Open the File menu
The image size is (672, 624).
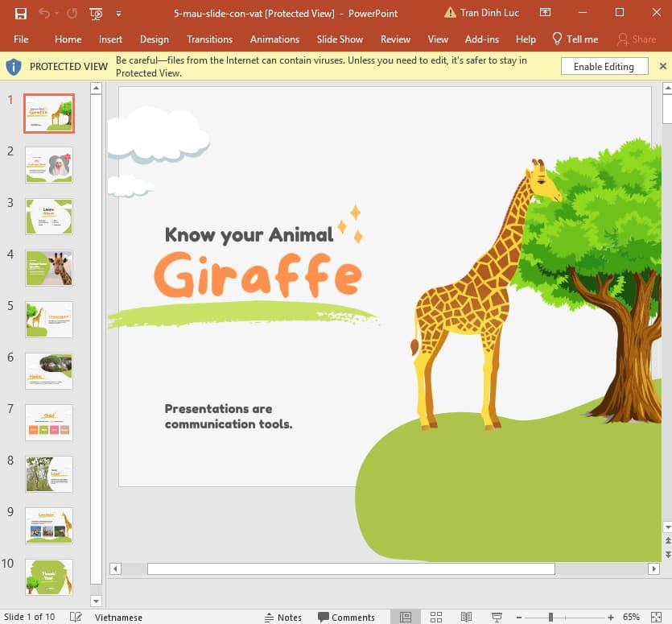[x=21, y=39]
